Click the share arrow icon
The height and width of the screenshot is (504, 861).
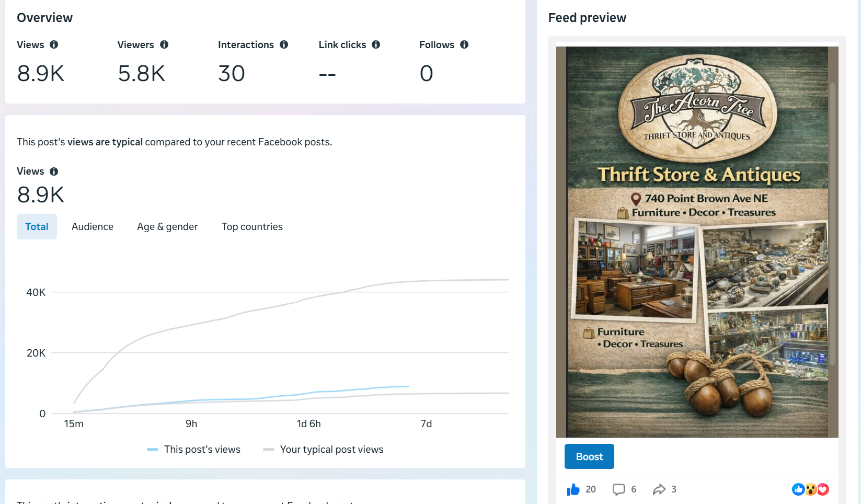coord(659,489)
